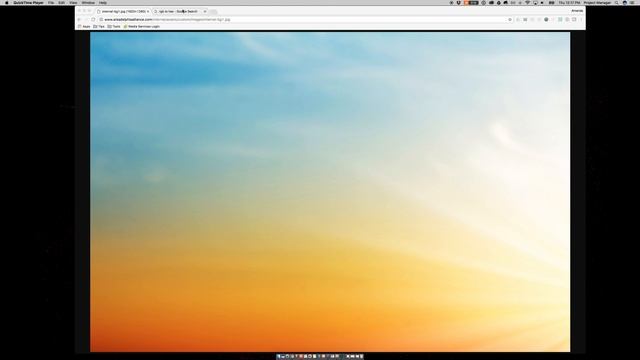Open a new browser tab
640x360 pixels.
point(213,11)
